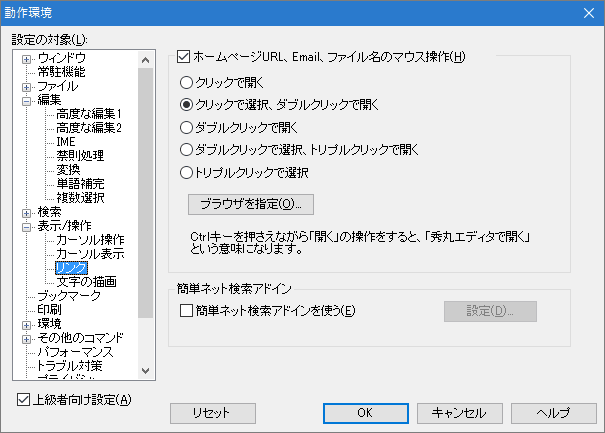Uncheck the 上級者向け設定 checkbox
The height and width of the screenshot is (433, 605).
[25, 401]
